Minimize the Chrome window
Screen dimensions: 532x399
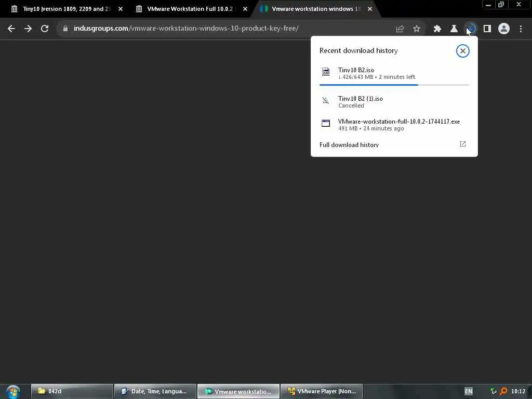click(488, 5)
